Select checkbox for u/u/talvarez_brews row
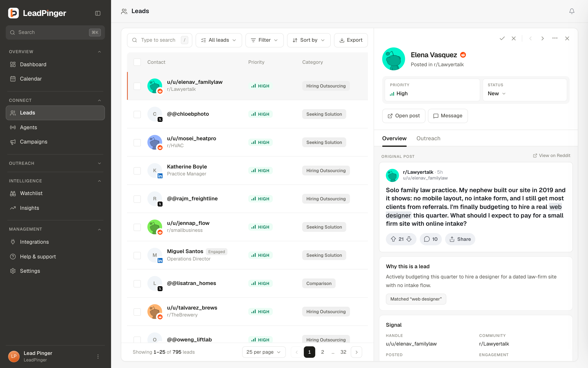The image size is (588, 368). point(137,312)
